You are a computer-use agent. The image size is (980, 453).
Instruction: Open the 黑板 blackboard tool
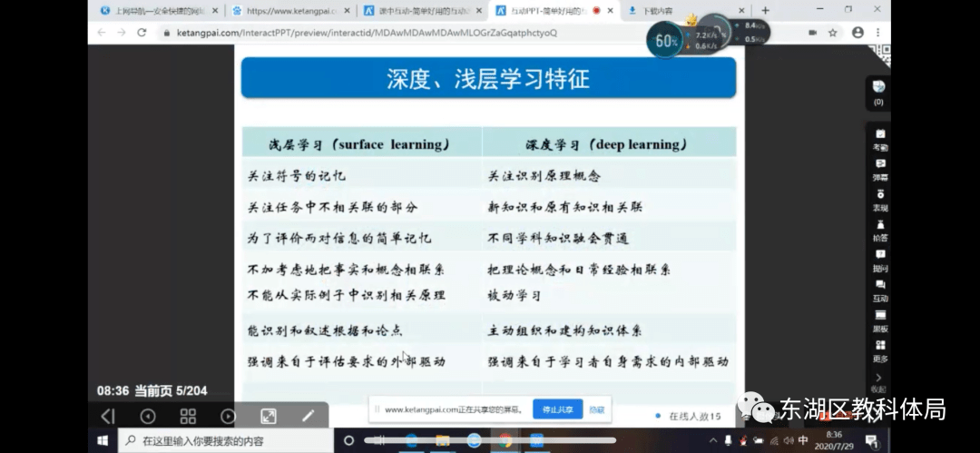(879, 320)
